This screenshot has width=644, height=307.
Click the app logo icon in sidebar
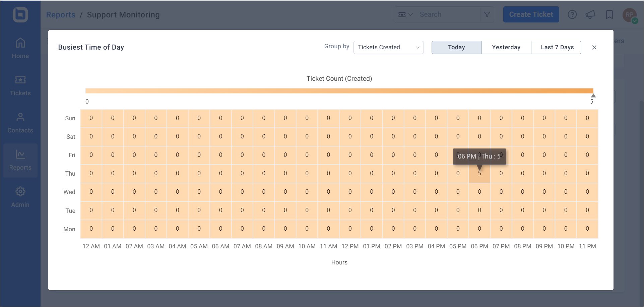point(20,14)
